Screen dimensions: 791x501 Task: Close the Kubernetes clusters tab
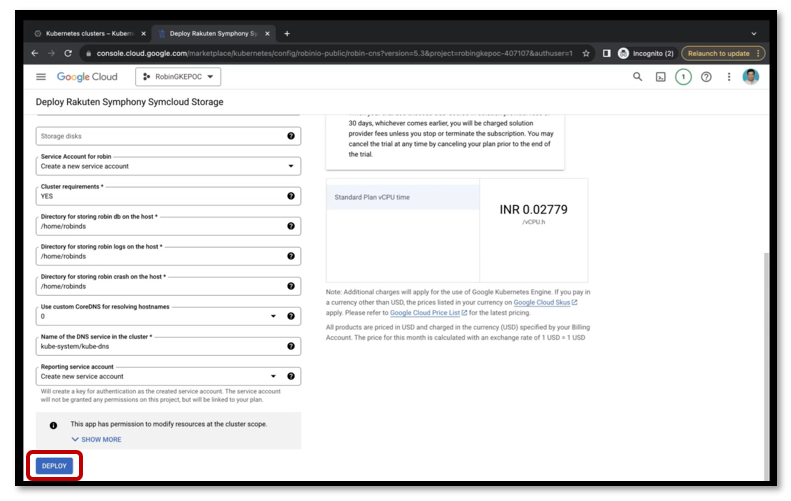[x=143, y=33]
